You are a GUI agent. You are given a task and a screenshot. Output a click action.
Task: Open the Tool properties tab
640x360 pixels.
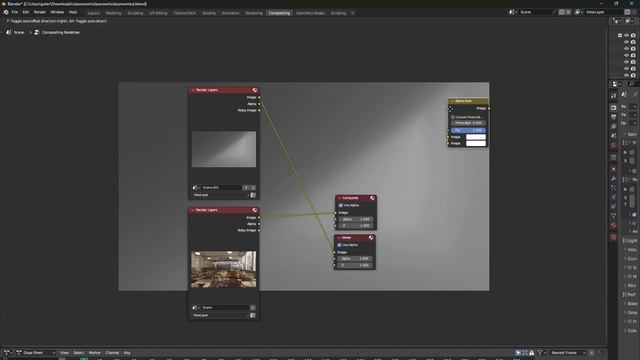pyautogui.click(x=613, y=96)
